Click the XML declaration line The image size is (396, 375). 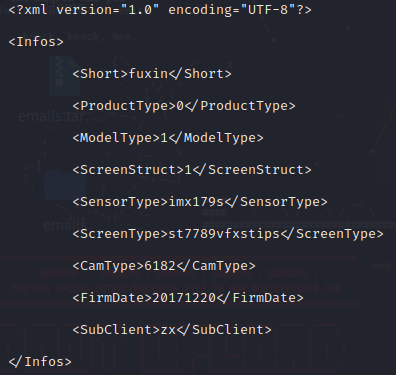(160, 10)
